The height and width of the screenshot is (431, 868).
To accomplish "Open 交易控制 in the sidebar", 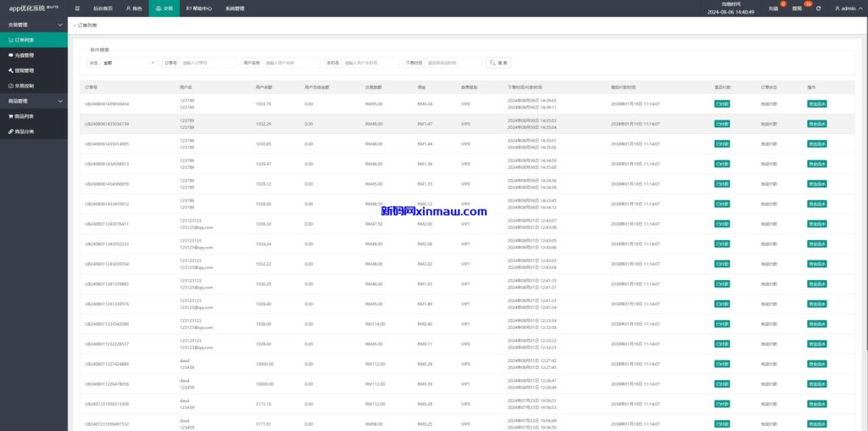I will click(25, 86).
